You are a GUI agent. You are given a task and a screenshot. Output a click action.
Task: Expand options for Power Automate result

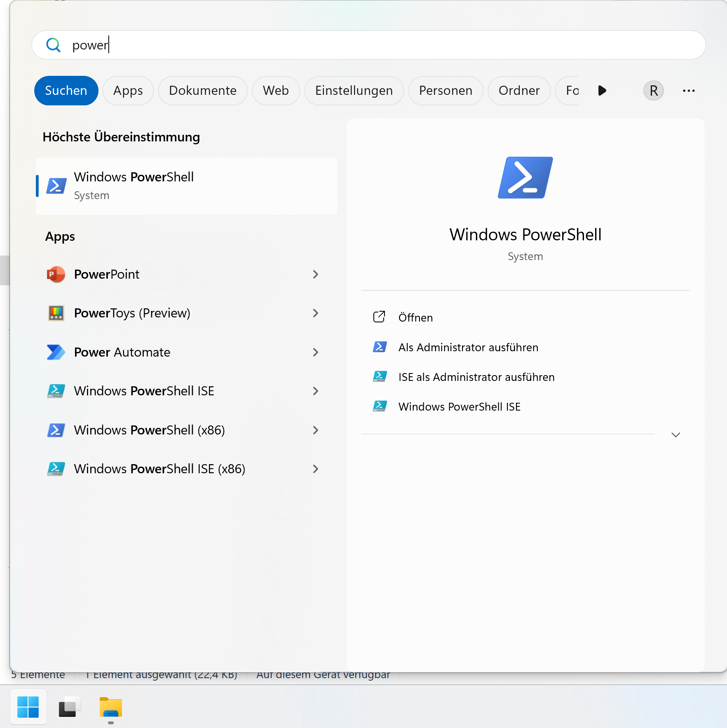(315, 352)
